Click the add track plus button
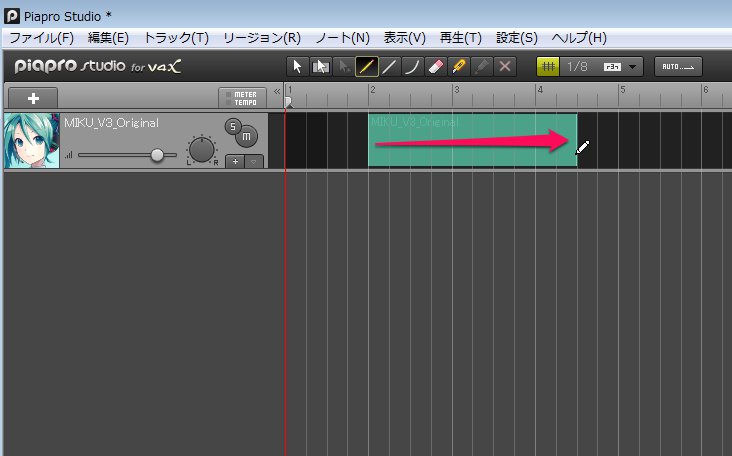Image resolution: width=732 pixels, height=456 pixels. tap(33, 98)
